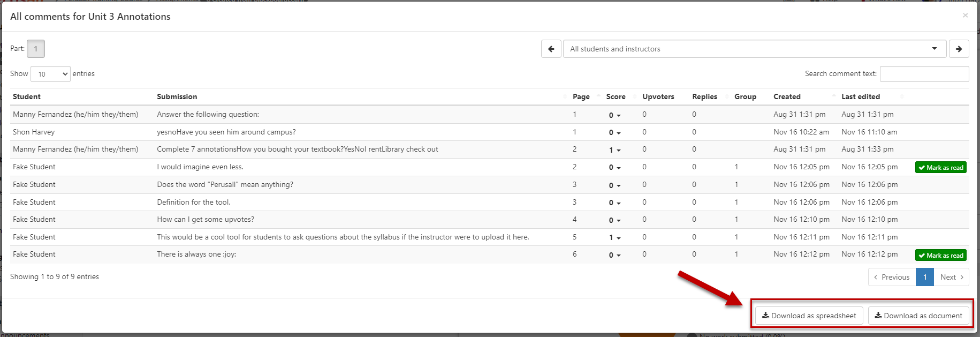
Task: Open score dropdown for Shon Harvey's comment
Action: click(614, 132)
